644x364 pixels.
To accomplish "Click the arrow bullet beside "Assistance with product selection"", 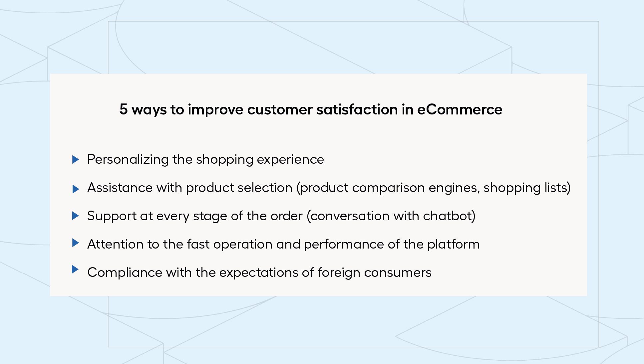I will click(x=76, y=189).
